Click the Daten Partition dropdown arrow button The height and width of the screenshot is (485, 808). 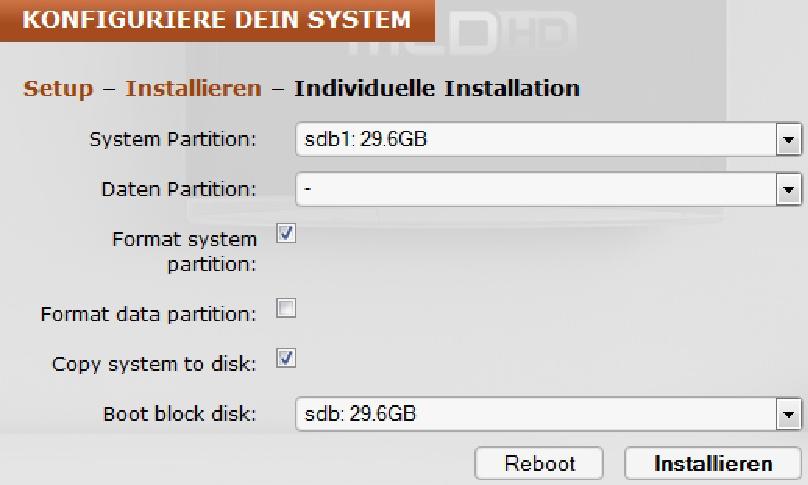coord(789,189)
